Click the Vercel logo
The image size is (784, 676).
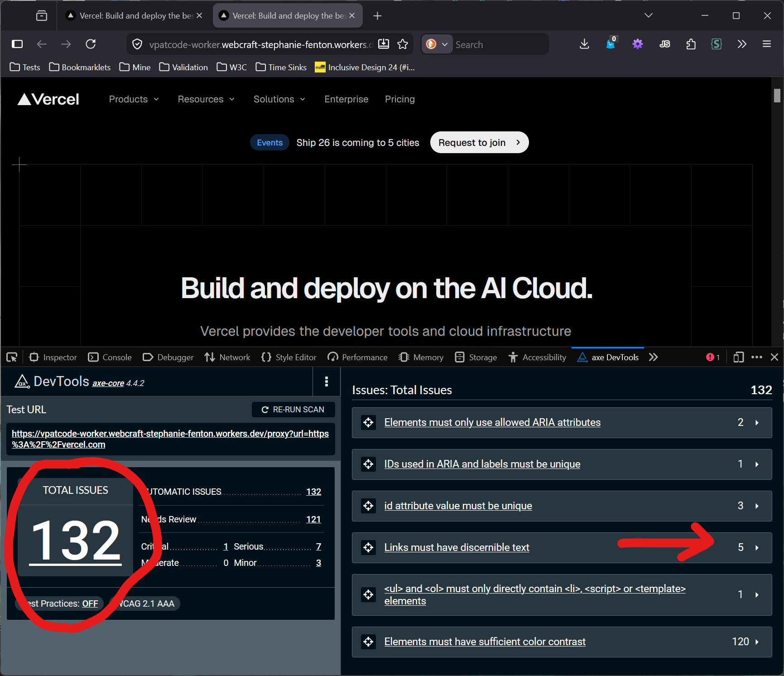pyautogui.click(x=48, y=99)
